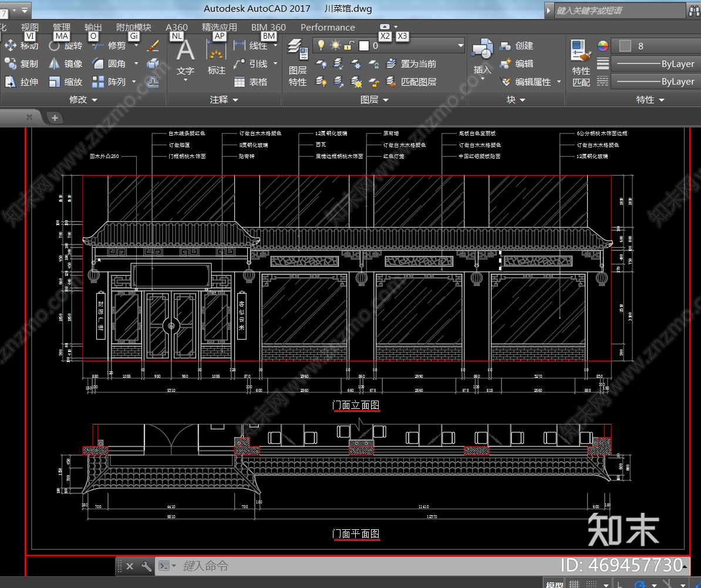Toggle the grid display in status bar

click(575, 584)
